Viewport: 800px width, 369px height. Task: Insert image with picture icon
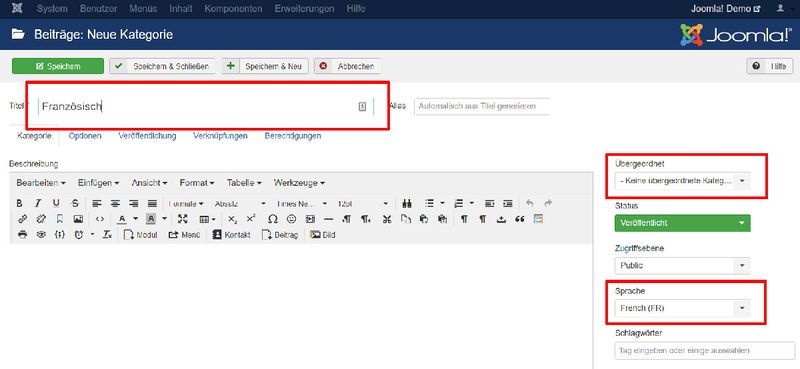pos(78,219)
